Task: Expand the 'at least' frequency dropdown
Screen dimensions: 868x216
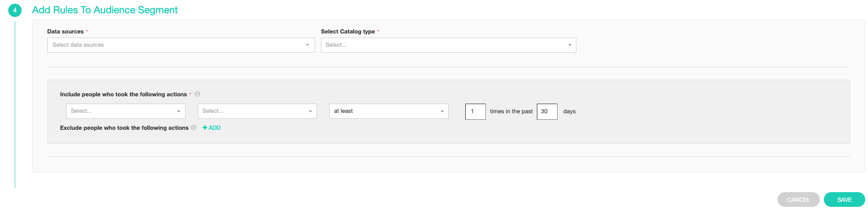Action: pos(383,111)
